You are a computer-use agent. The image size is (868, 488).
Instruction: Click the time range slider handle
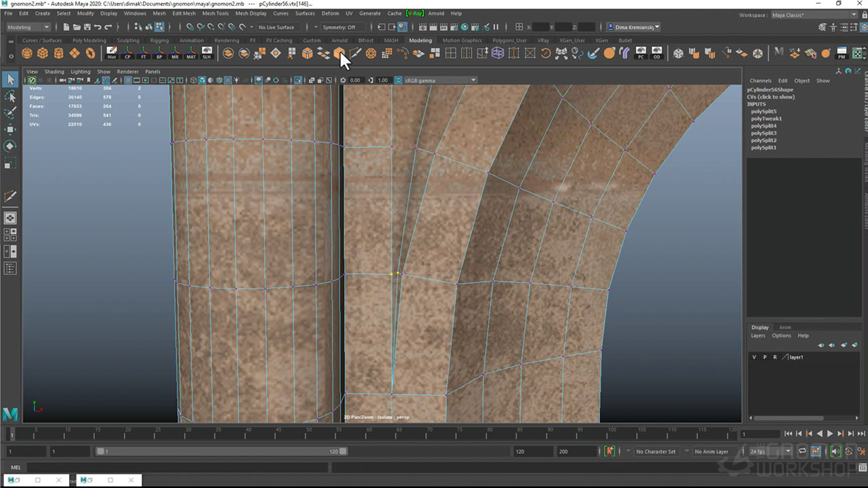tap(101, 451)
